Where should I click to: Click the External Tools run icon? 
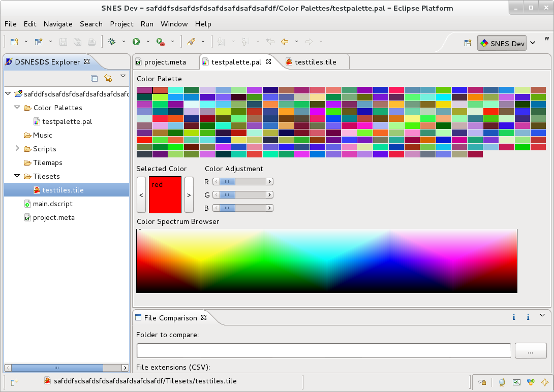point(160,42)
